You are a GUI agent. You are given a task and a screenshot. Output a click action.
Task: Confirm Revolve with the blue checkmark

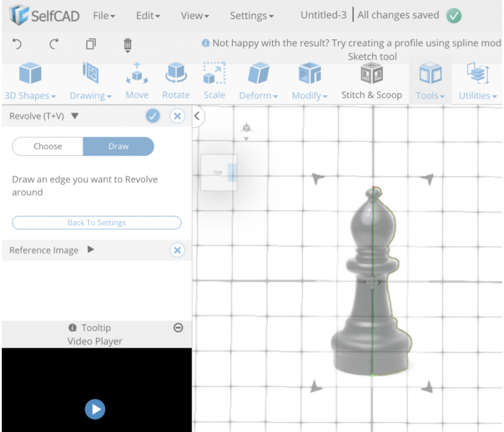click(153, 116)
